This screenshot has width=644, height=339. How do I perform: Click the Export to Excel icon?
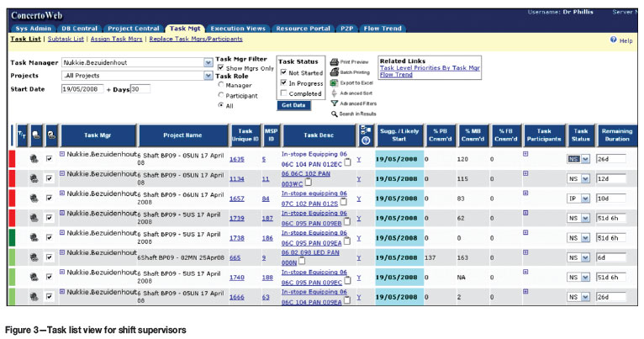334,82
